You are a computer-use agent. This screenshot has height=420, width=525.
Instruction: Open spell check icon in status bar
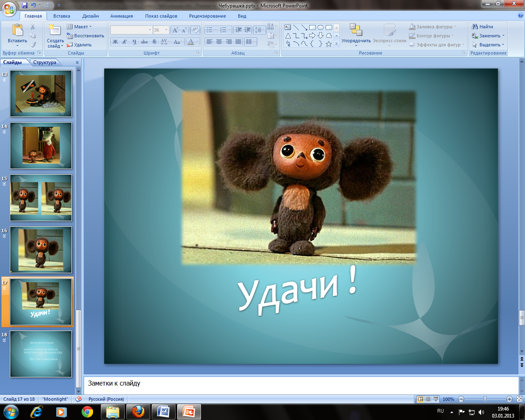point(78,399)
